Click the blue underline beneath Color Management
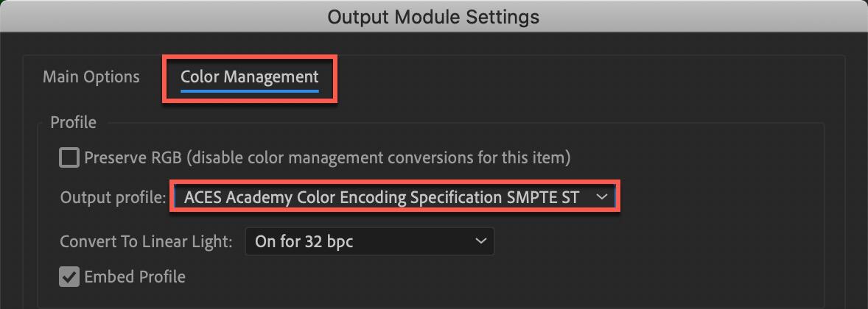This screenshot has width=868, height=309. pos(249,90)
